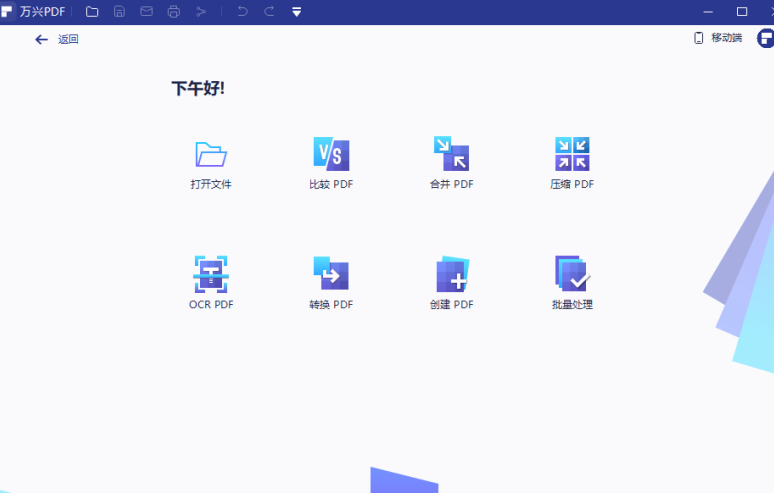
Task: Click the share icon in title bar
Action: pyautogui.click(x=201, y=12)
